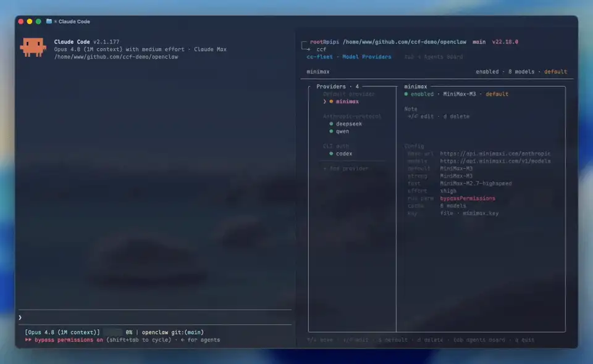This screenshot has width=593, height=364.
Task: Switch to the Agents Board tab hint
Action: pos(434,57)
